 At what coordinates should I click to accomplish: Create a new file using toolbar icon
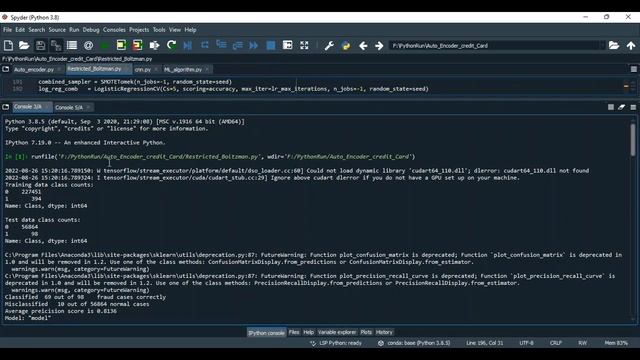[x=8, y=45]
